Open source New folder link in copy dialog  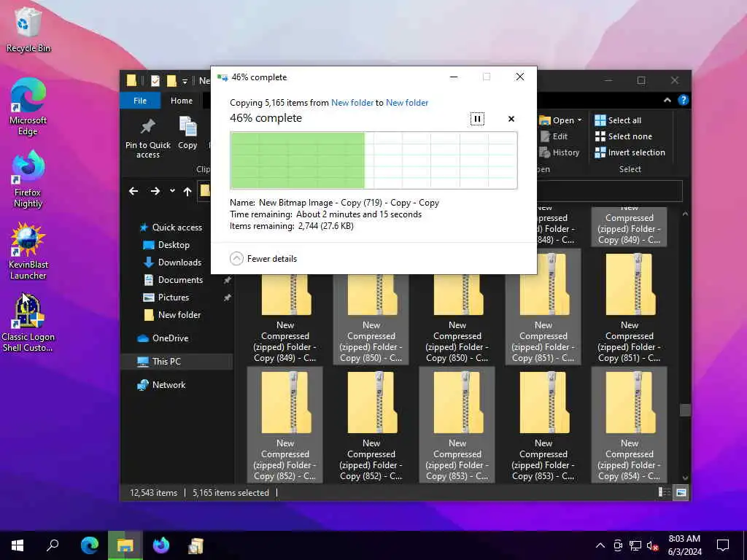(x=352, y=102)
